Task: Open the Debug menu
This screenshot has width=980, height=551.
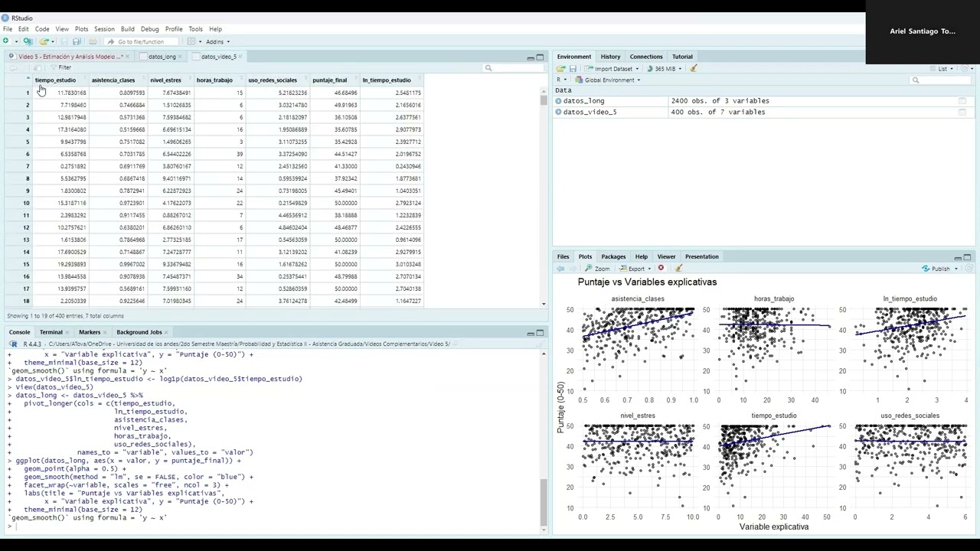Action: coord(150,29)
